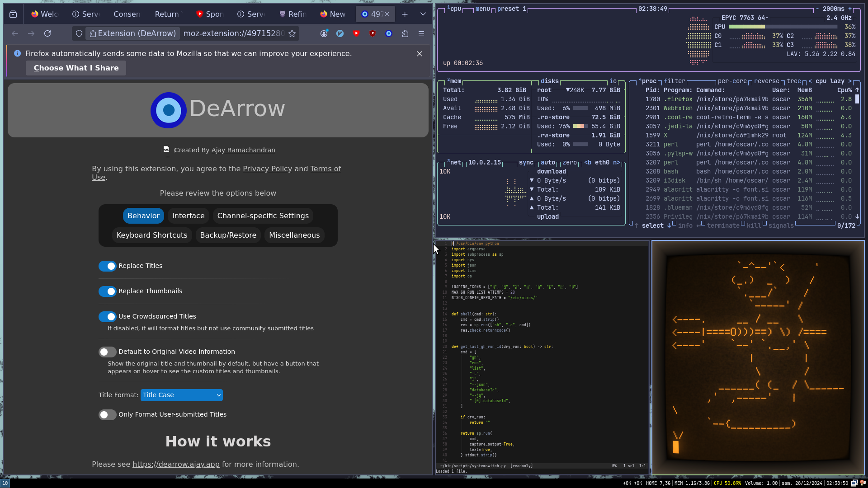Select previous proc sort column in btop

point(810,81)
